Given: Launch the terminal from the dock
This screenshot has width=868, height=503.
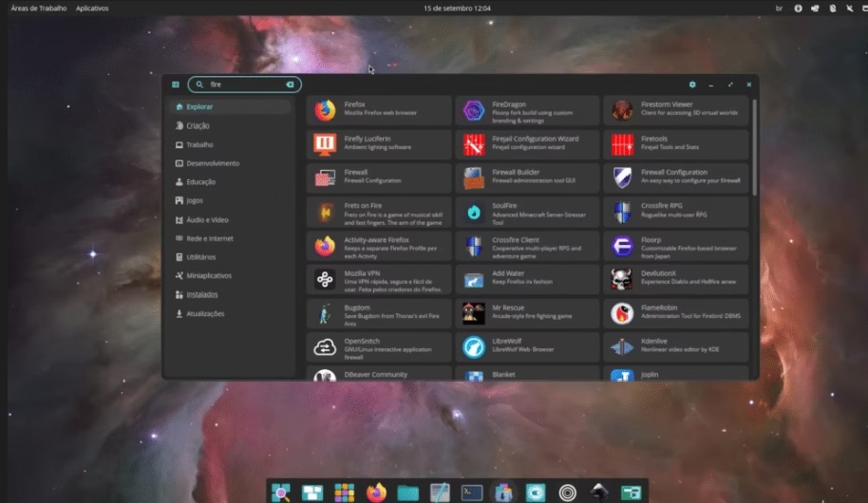Looking at the screenshot, I should click(471, 492).
